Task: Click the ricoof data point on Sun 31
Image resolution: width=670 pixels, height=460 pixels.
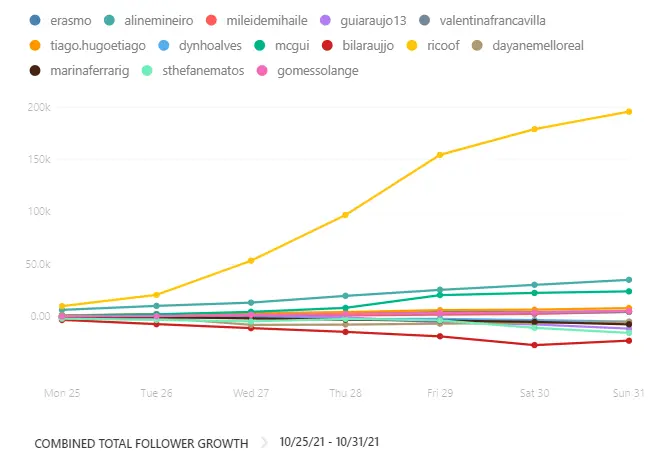Action: tap(628, 111)
